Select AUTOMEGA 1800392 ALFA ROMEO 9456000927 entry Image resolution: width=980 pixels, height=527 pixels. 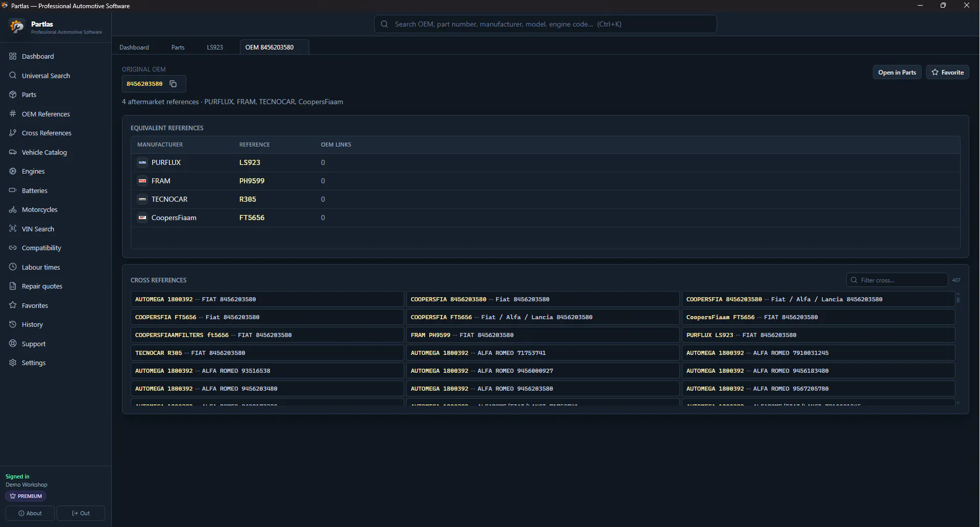point(543,371)
